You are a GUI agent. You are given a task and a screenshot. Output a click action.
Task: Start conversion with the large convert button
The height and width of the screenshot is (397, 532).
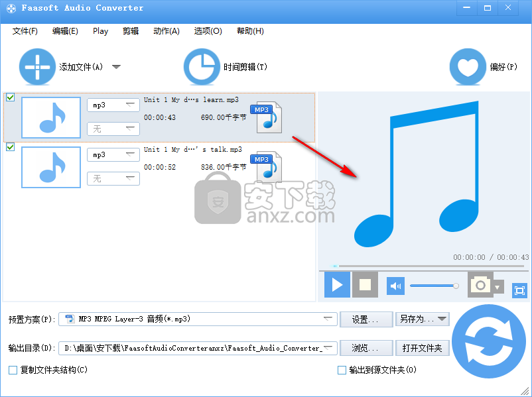[489, 341]
